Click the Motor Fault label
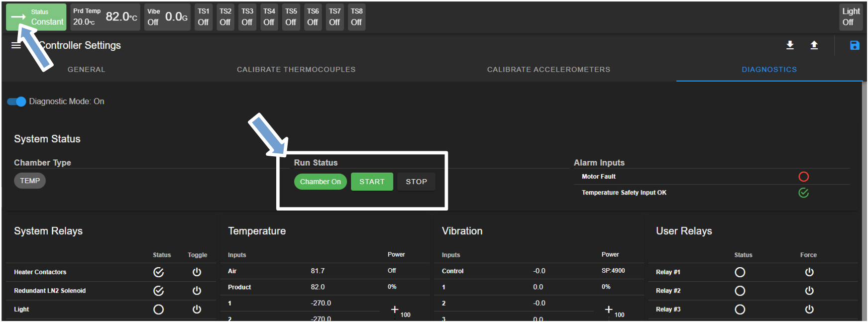The height and width of the screenshot is (322, 868). [599, 177]
